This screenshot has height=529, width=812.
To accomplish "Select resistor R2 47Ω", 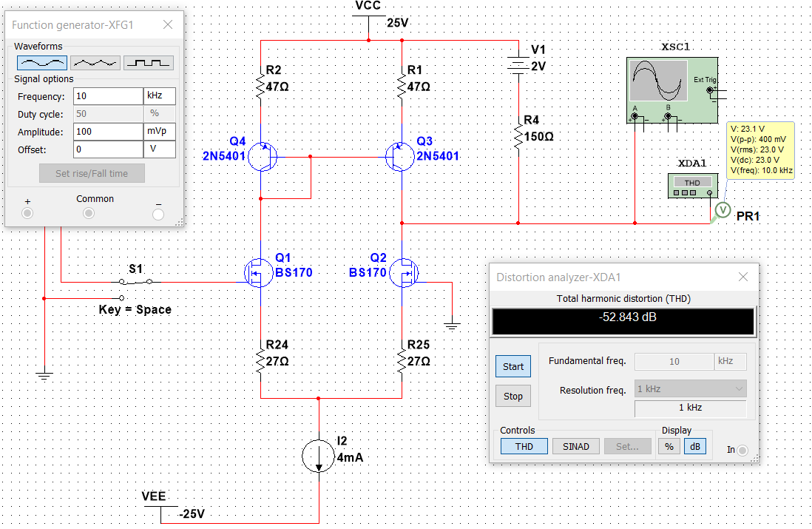I will [260, 86].
